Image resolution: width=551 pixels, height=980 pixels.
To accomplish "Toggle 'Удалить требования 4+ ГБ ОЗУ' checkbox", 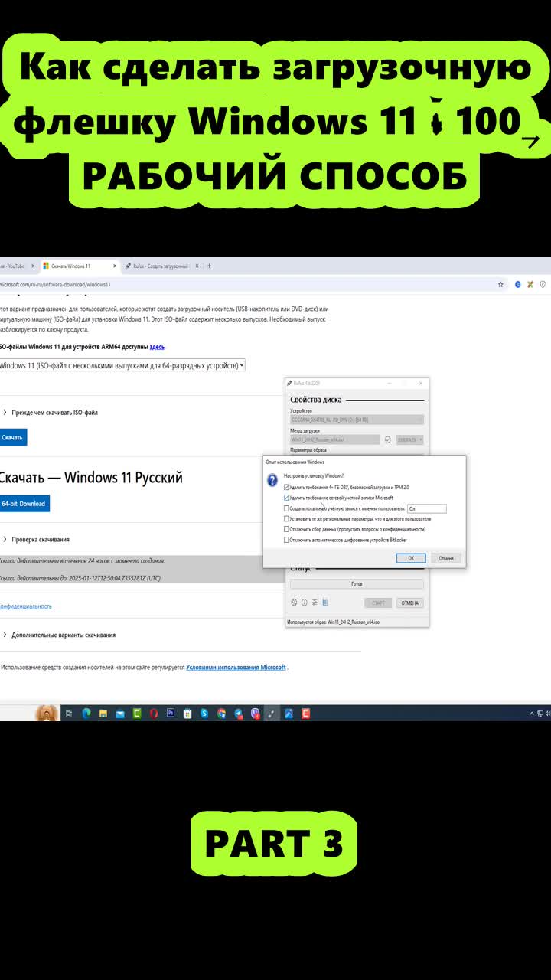I will point(286,487).
